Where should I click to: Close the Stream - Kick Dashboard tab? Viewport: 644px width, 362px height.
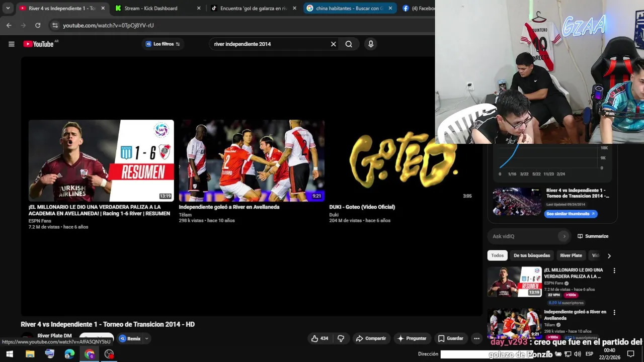point(199,8)
